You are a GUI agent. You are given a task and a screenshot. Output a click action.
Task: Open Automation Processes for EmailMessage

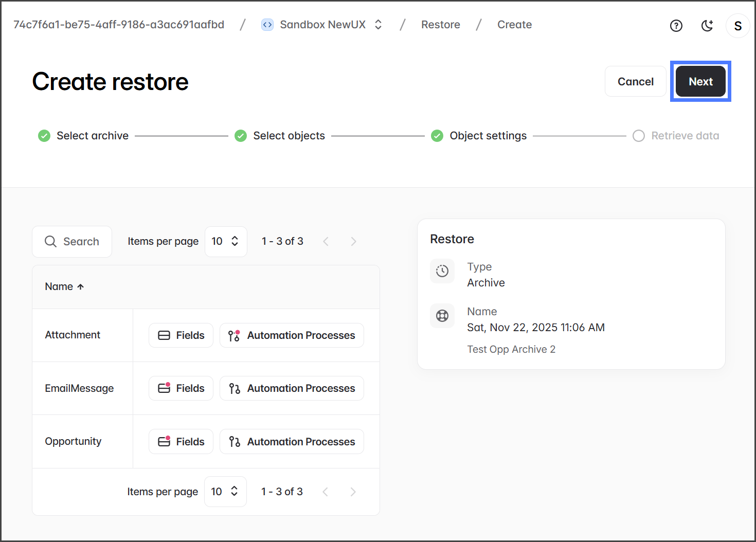tap(292, 388)
